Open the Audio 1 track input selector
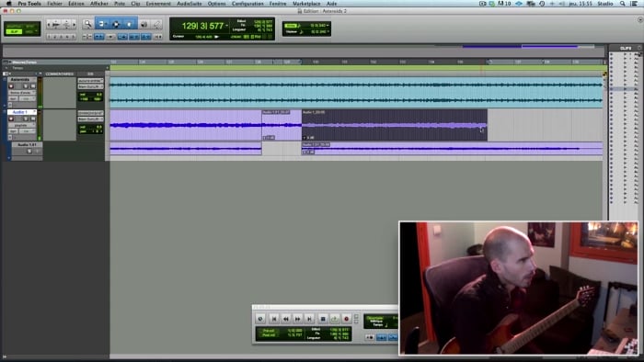Screen dimensions: 644x362 90,113
